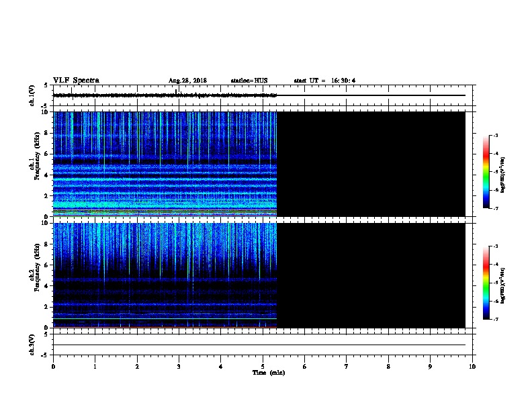The image size is (532, 411).
Task: Click the "VLF Spectra" plot title
Action: tap(76, 81)
